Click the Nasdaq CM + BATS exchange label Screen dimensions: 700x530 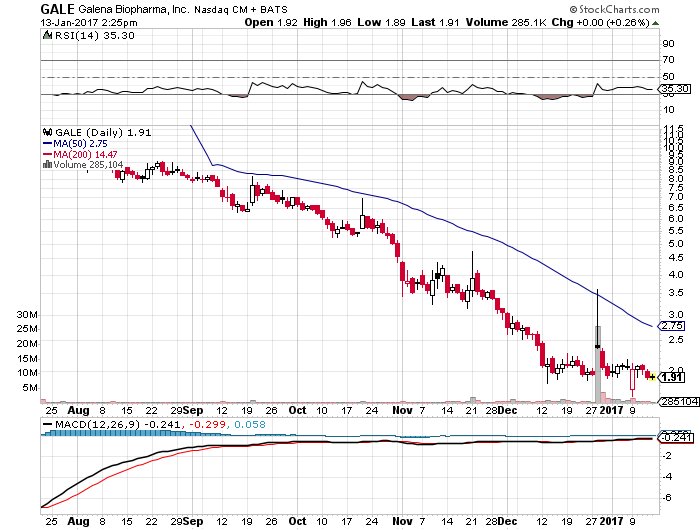click(241, 9)
